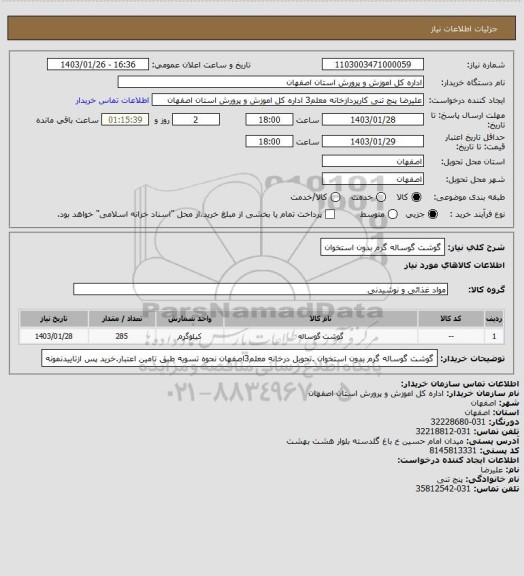Click the اطلاعات کالاهای مورد نیاز section heading

point(454,265)
